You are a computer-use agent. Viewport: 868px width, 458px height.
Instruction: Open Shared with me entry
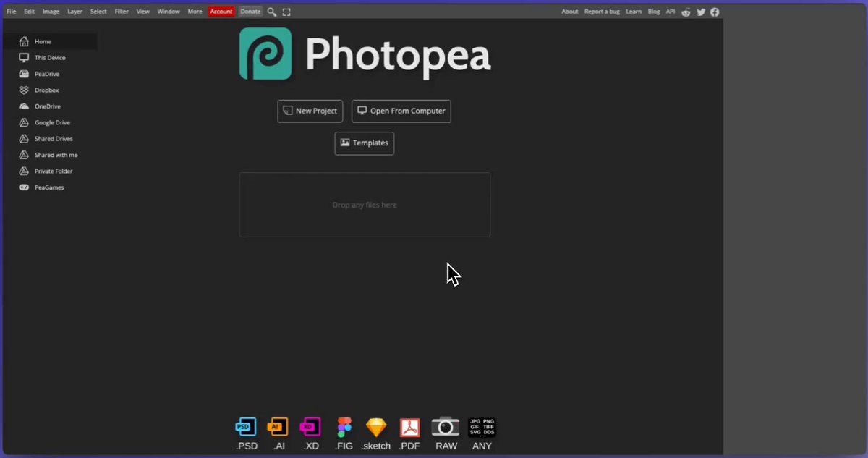click(50, 155)
